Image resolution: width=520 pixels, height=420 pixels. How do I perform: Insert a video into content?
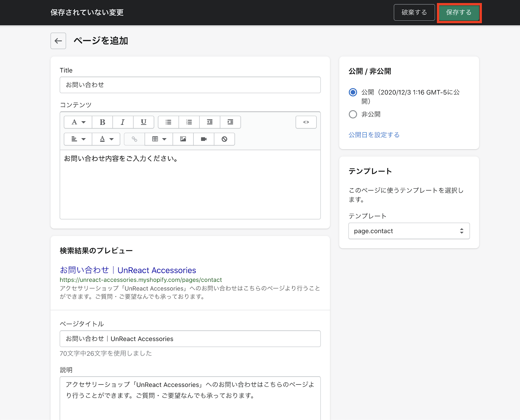pos(204,139)
